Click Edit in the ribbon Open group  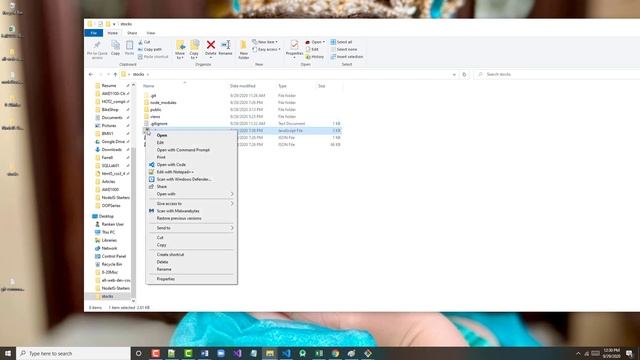[312, 49]
